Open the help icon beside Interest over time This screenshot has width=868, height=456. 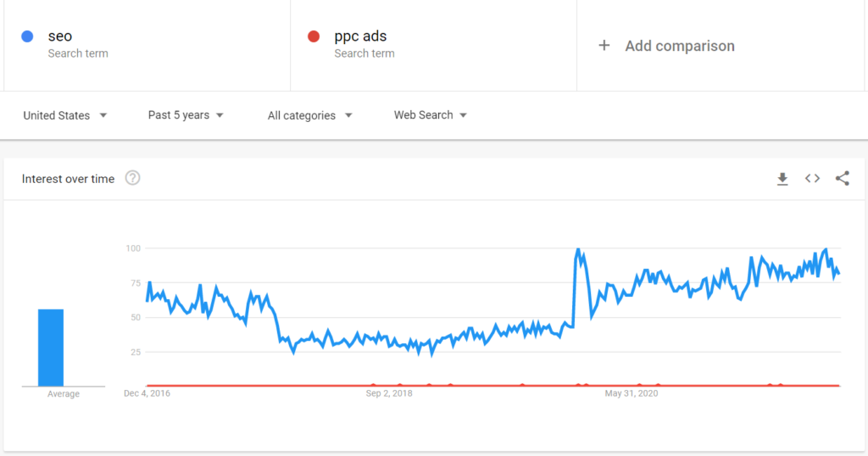(132, 178)
